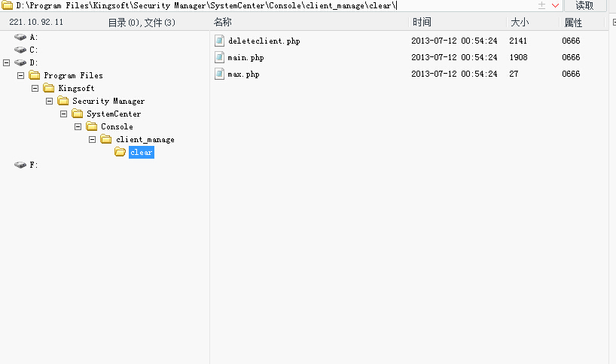Collapse the D: drive tree node

pyautogui.click(x=6, y=62)
